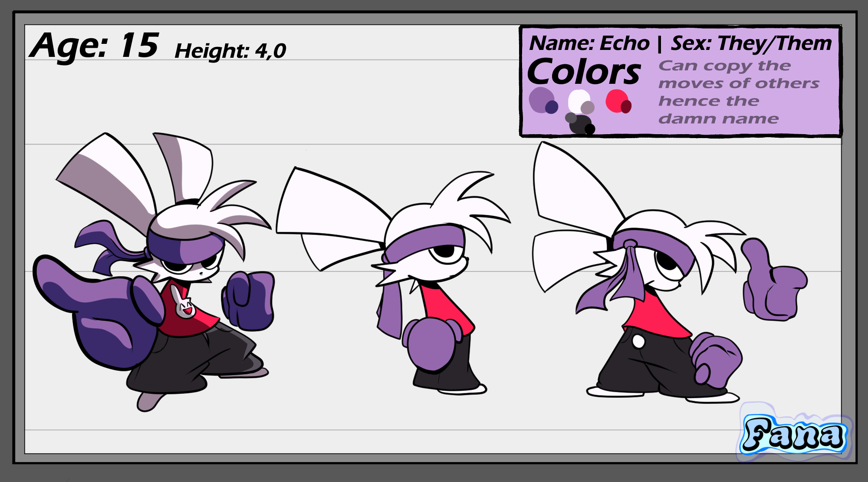Click the "Can copy the" description line
The height and width of the screenshot is (482, 868).
coord(724,66)
